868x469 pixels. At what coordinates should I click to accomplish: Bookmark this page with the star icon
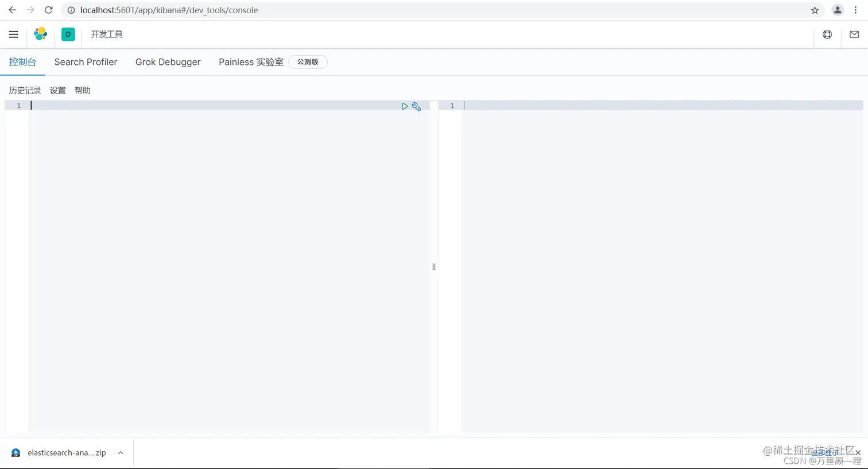point(815,10)
